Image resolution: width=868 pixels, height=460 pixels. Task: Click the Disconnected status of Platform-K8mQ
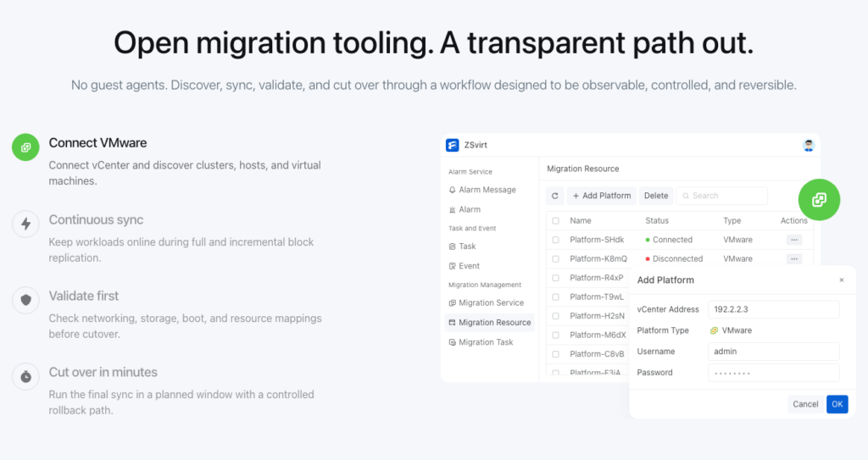pos(674,258)
